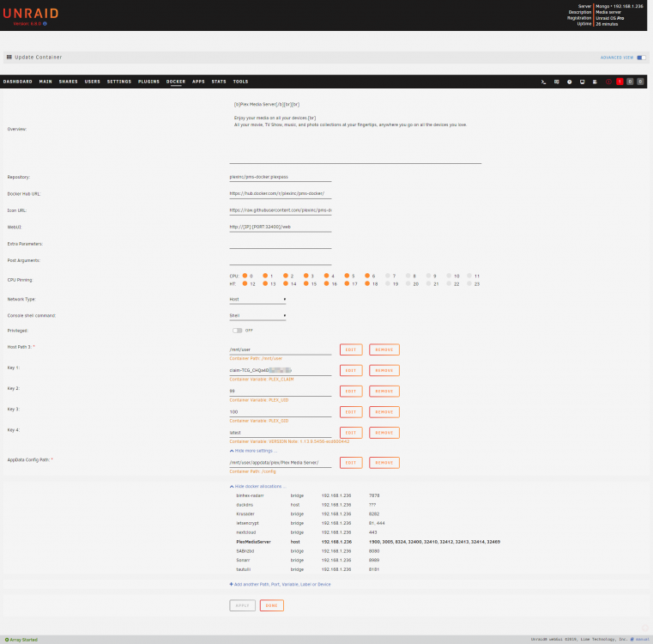Click the Done button
This screenshot has height=644, width=653.
click(271, 605)
